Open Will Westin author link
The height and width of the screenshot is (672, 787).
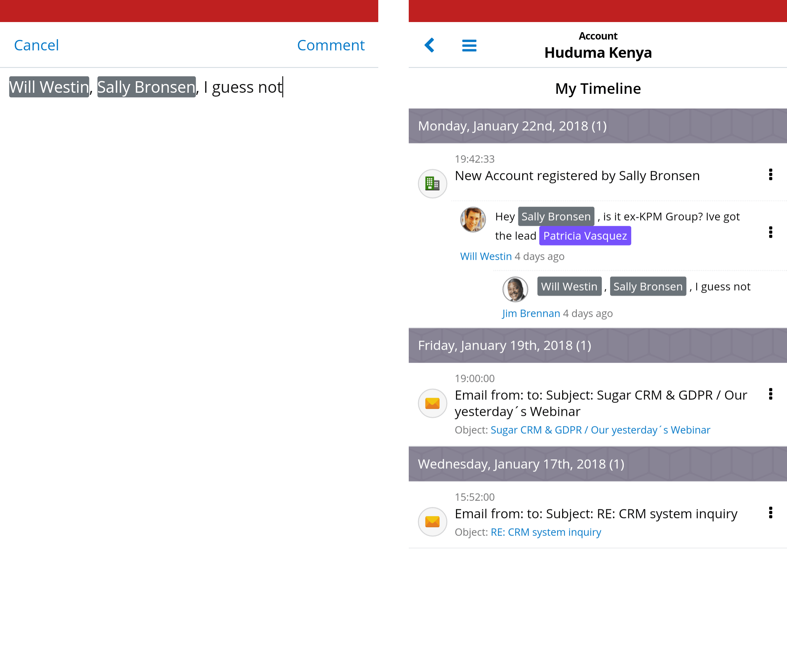click(x=486, y=256)
